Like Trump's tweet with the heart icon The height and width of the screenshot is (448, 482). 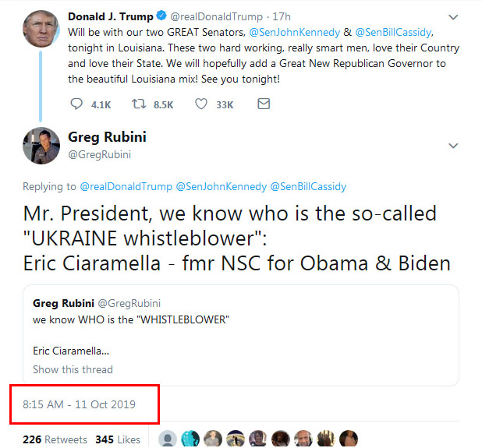[201, 104]
